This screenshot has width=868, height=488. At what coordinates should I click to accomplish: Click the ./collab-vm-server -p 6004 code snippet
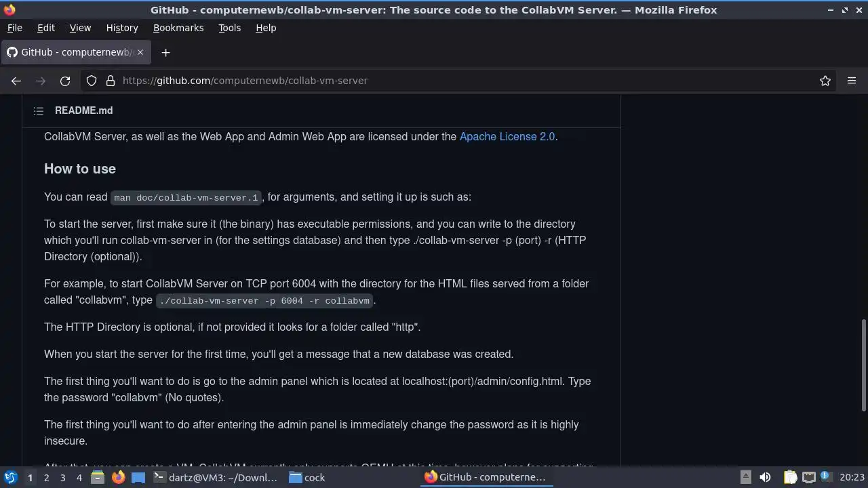[x=264, y=300]
